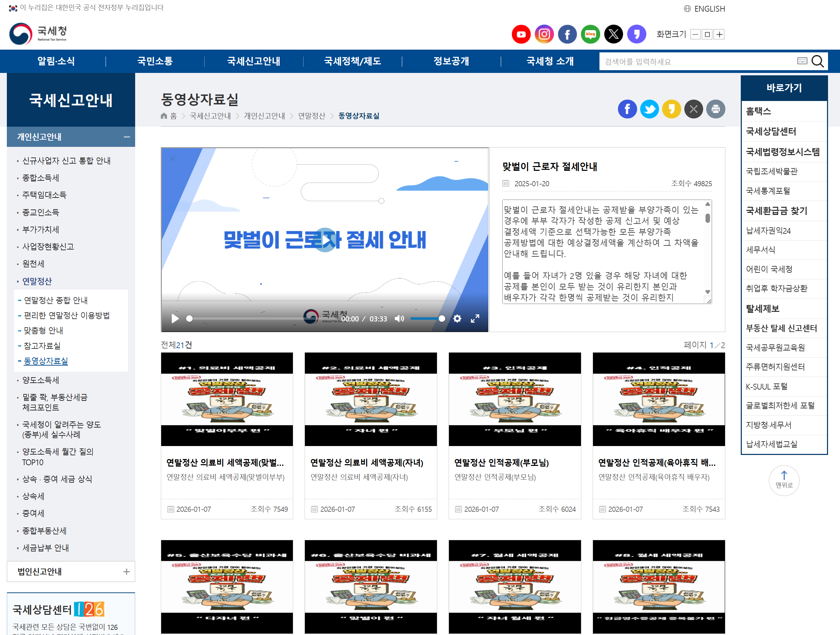The width and height of the screenshot is (840, 635).
Task: Open the 연말정산 인적공제(부모님) video thumbnail
Action: coord(515,399)
